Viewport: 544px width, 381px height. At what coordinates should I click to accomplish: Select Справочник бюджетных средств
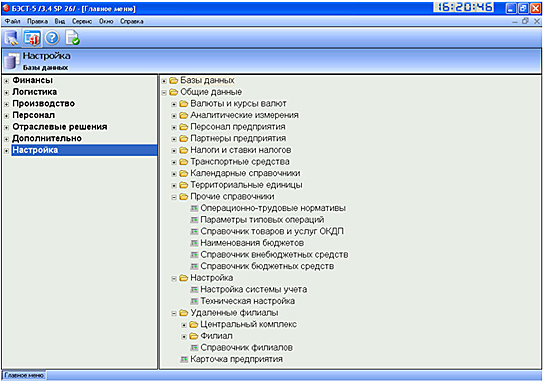(x=267, y=266)
